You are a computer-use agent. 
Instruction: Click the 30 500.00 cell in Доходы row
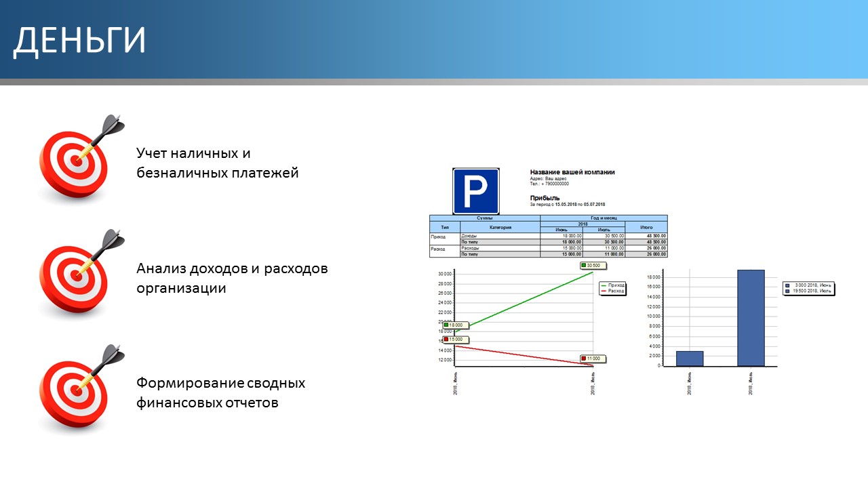coord(604,236)
